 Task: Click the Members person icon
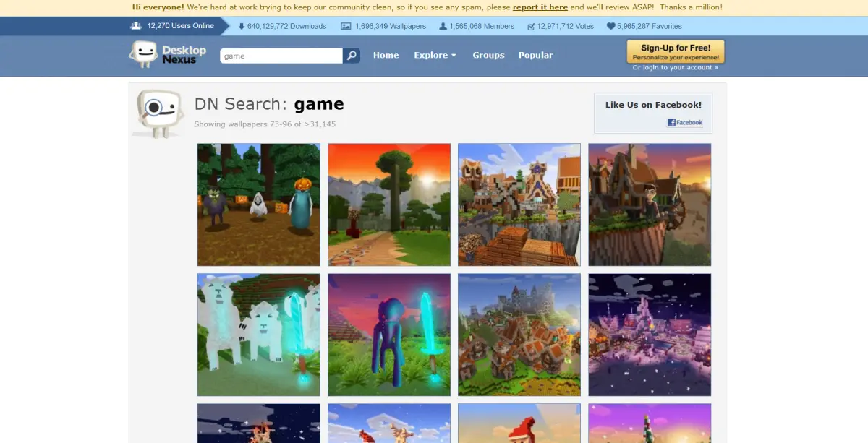[x=443, y=26]
